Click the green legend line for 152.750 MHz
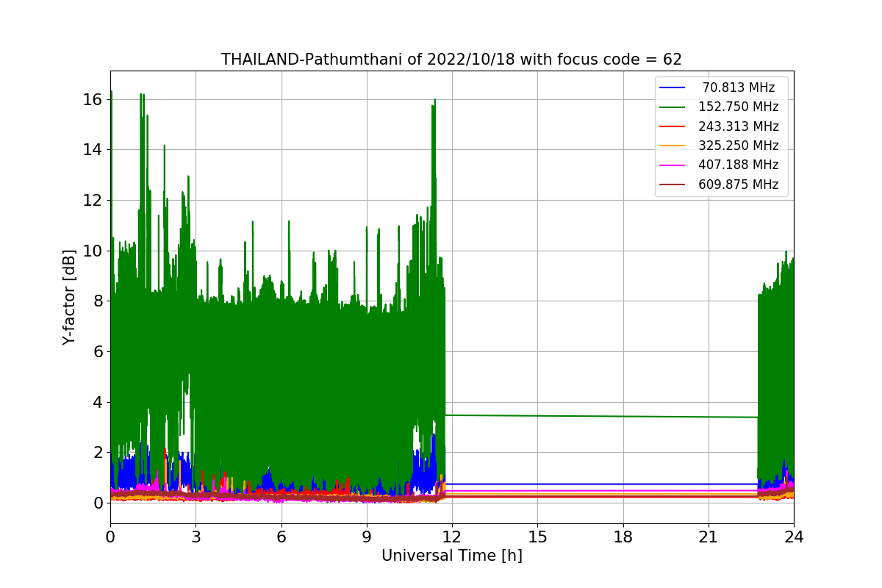Screen dimensions: 882x588 point(673,107)
